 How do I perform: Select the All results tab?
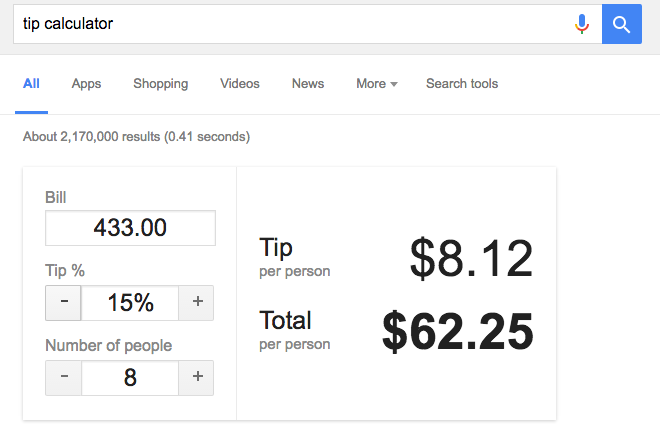(31, 84)
